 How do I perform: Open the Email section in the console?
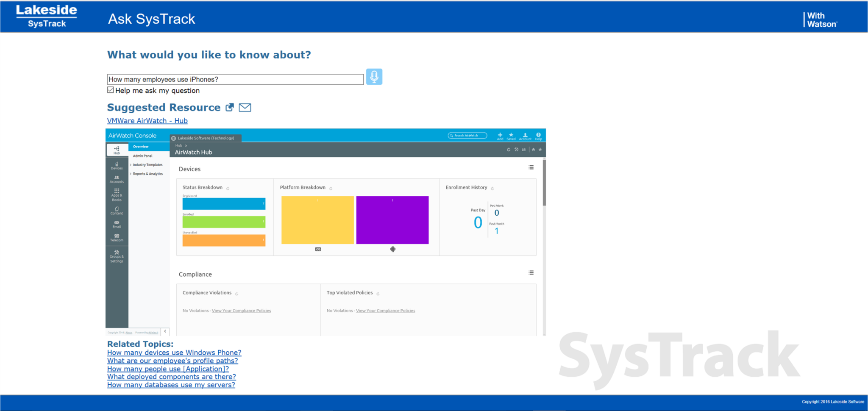click(x=117, y=224)
